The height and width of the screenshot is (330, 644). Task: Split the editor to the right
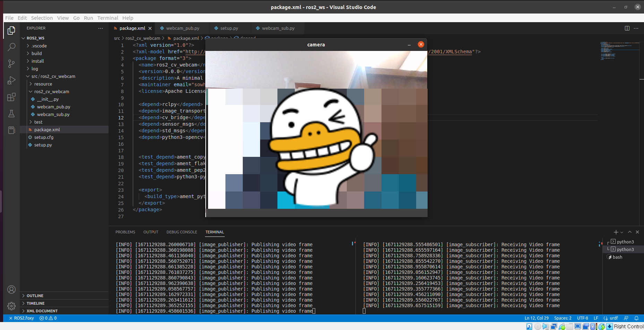pos(627,28)
